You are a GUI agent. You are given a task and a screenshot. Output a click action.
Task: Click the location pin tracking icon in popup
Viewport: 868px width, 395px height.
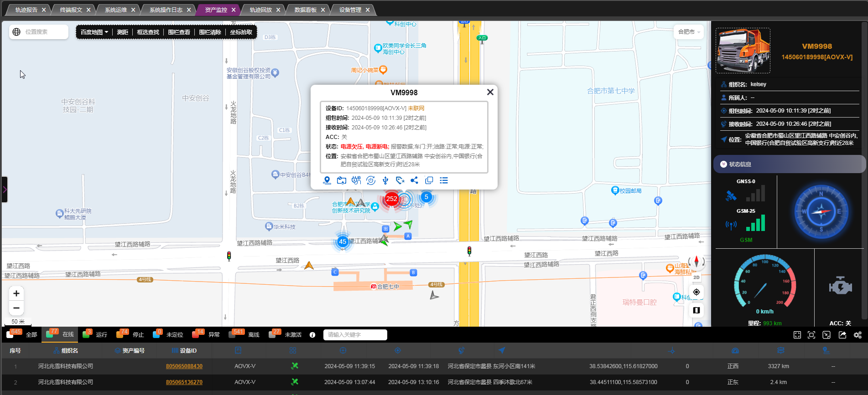(x=327, y=180)
